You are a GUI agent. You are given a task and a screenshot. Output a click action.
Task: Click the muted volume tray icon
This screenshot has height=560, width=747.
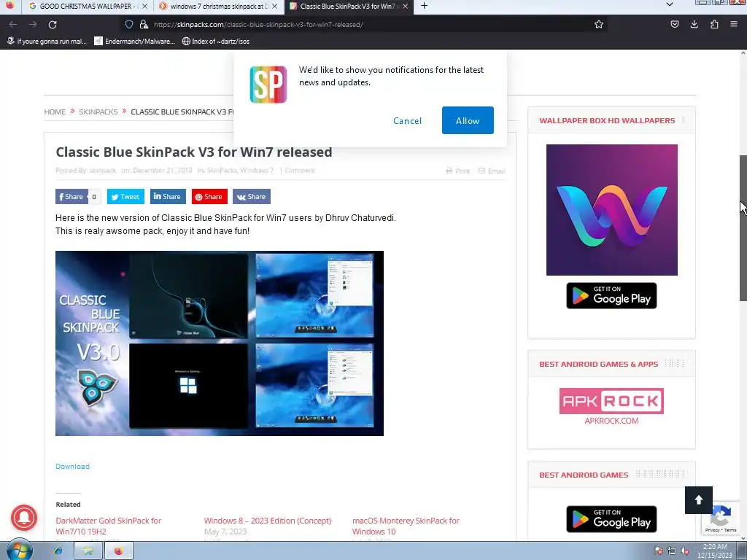[x=685, y=551]
